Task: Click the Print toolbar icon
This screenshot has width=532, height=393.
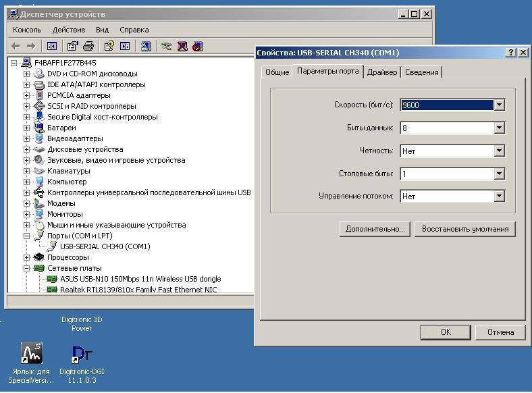Action: click(88, 46)
